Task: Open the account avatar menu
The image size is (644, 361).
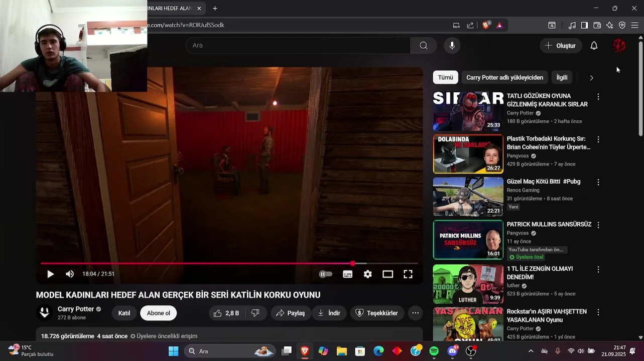Action: point(619,46)
